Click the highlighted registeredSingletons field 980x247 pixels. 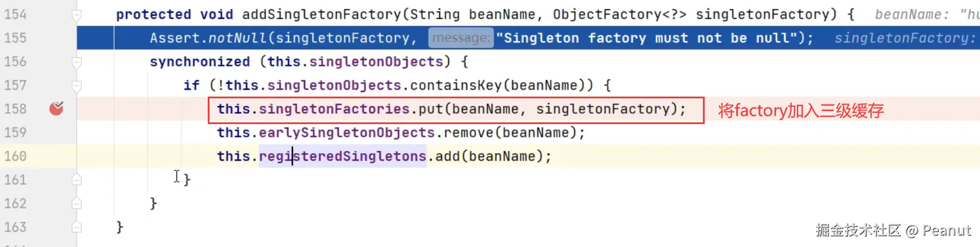(342, 156)
